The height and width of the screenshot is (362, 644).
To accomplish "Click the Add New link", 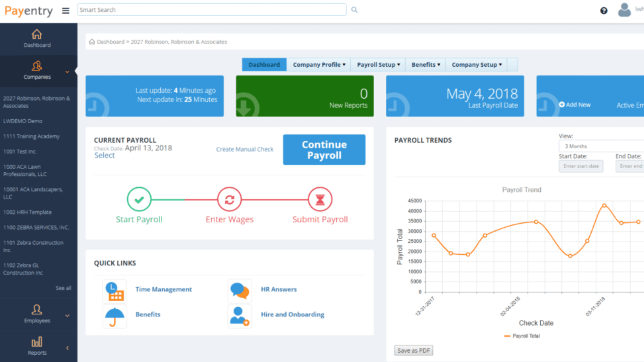I will coord(578,105).
